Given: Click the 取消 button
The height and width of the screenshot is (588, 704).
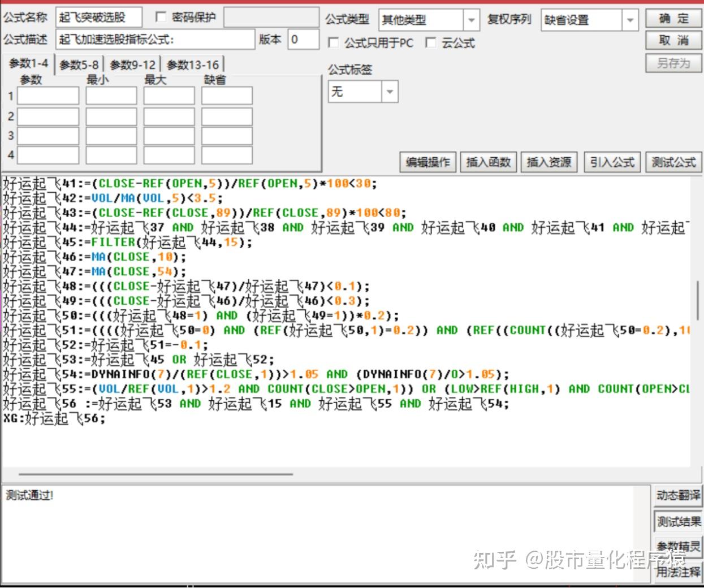Looking at the screenshot, I should pos(673,40).
